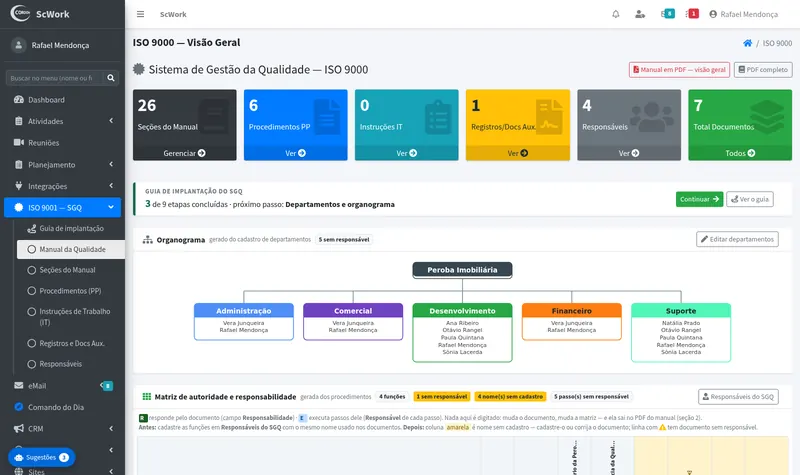Expand the Sites menu chevron

(x=111, y=471)
